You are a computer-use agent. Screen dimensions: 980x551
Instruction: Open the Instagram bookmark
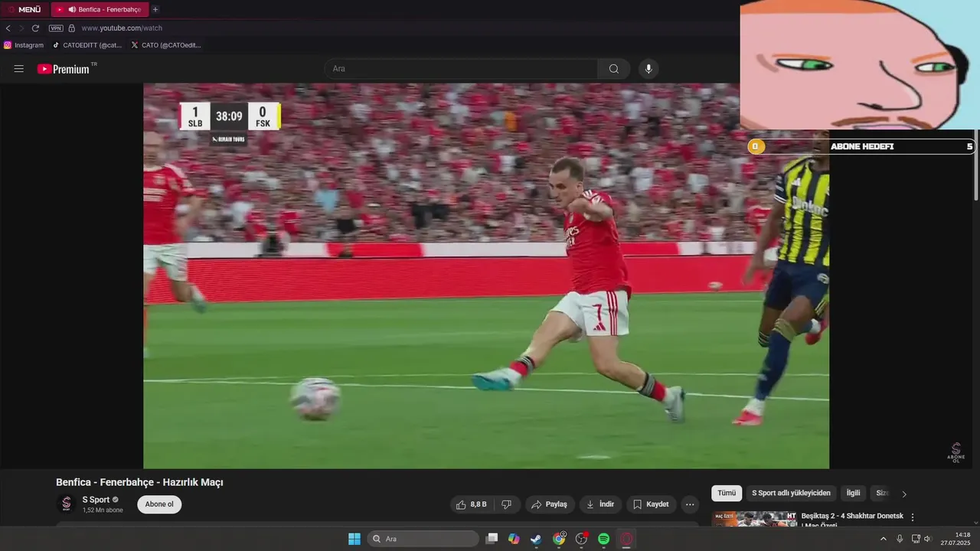click(x=24, y=45)
